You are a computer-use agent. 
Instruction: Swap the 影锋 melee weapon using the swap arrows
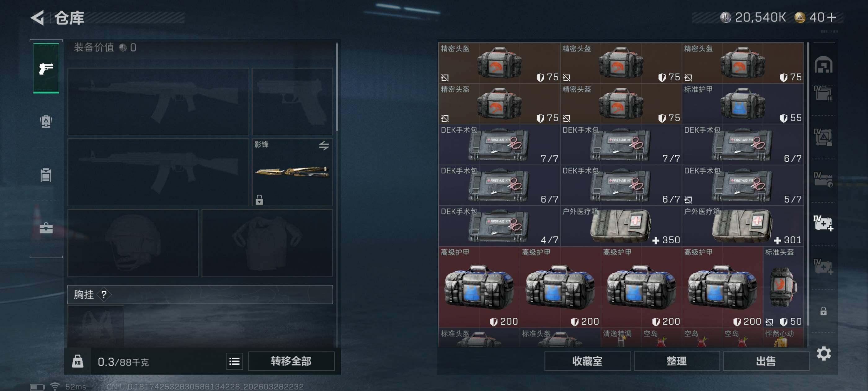click(x=324, y=146)
